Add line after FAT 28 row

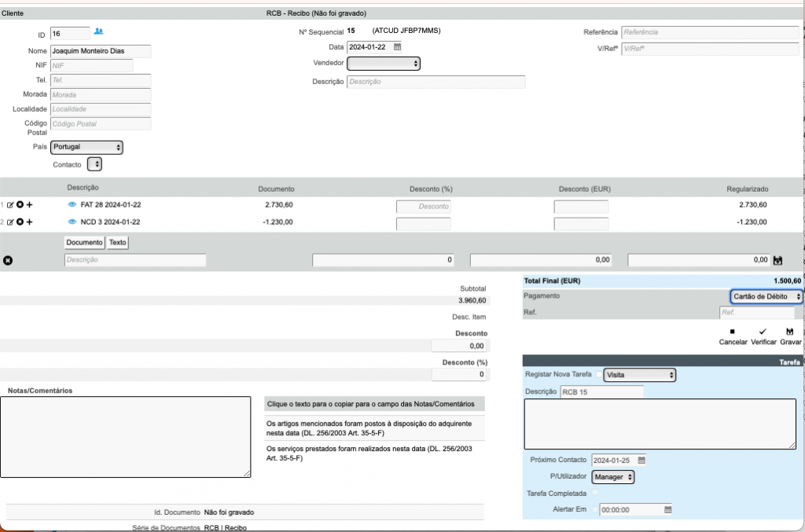pyautogui.click(x=29, y=204)
